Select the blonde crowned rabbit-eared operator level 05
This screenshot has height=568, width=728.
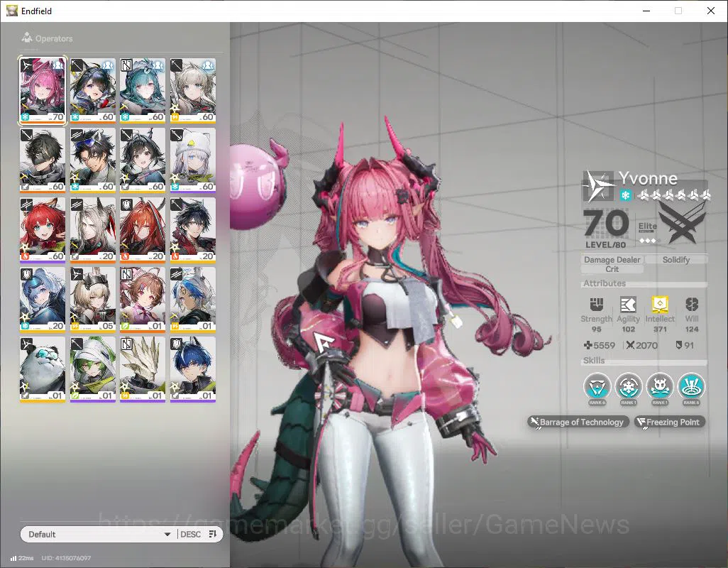(93, 300)
